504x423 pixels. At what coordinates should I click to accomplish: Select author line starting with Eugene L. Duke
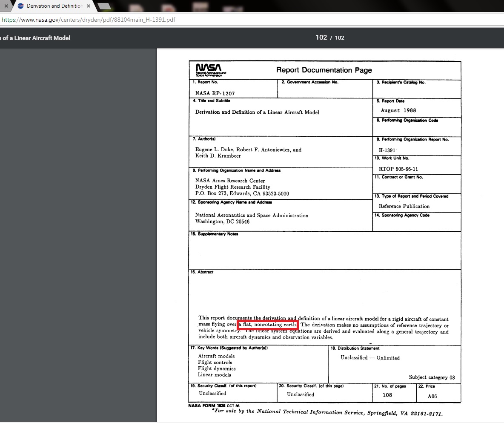coord(249,150)
